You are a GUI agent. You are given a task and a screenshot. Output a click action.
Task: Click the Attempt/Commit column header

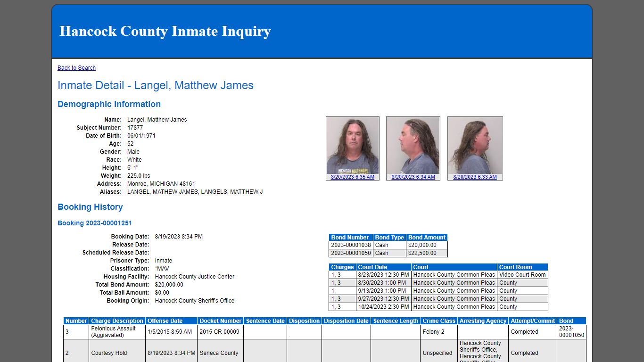click(533, 321)
